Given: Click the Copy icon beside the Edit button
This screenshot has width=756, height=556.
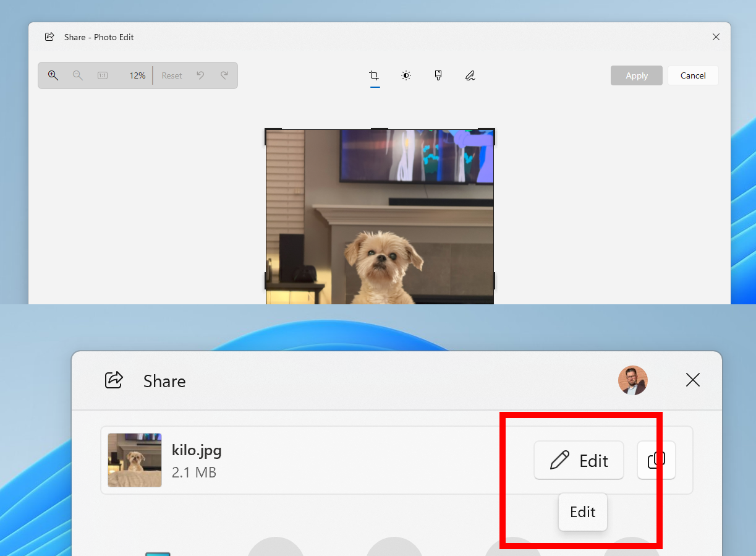Looking at the screenshot, I should click(x=656, y=460).
